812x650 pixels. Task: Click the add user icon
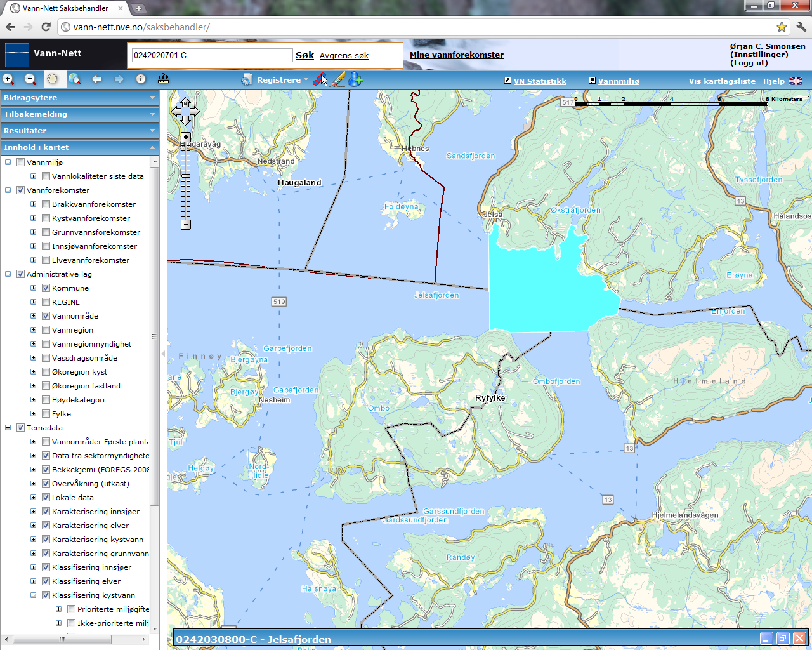[355, 79]
